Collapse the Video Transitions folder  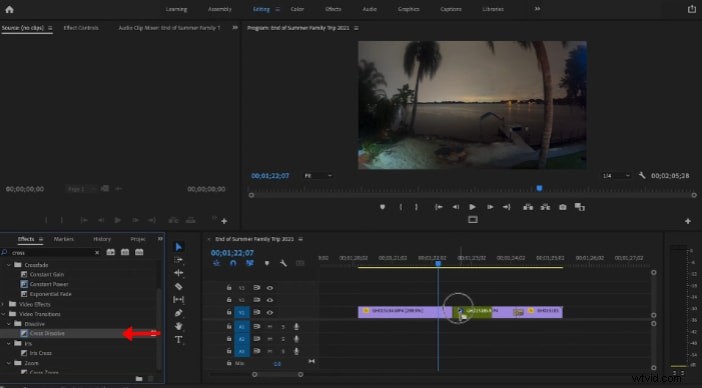tap(4, 314)
